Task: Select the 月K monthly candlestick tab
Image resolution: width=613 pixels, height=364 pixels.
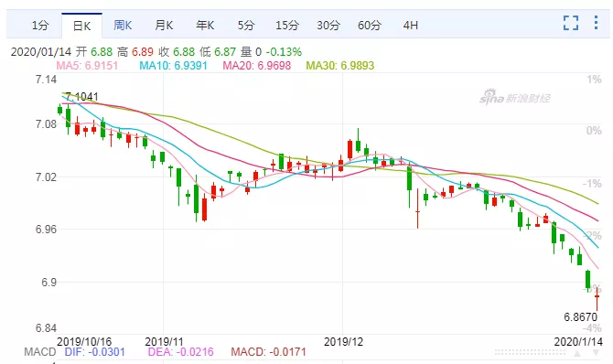Action: (x=164, y=26)
